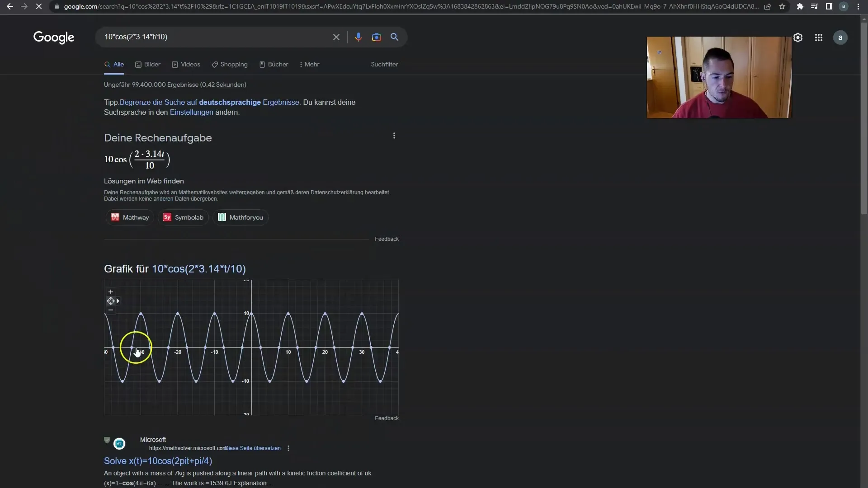Zoom in the graph with plus icon
This screenshot has height=488, width=868.
[x=110, y=292]
